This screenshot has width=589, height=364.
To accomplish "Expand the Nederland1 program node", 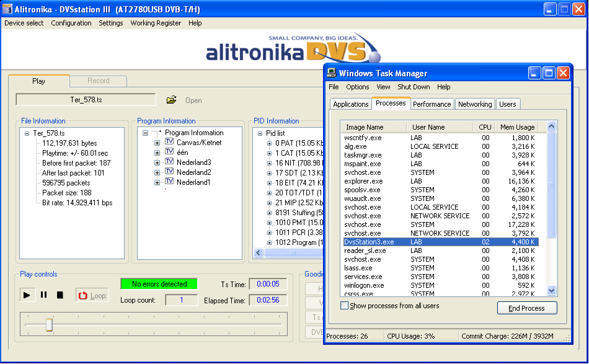I will point(157,182).
